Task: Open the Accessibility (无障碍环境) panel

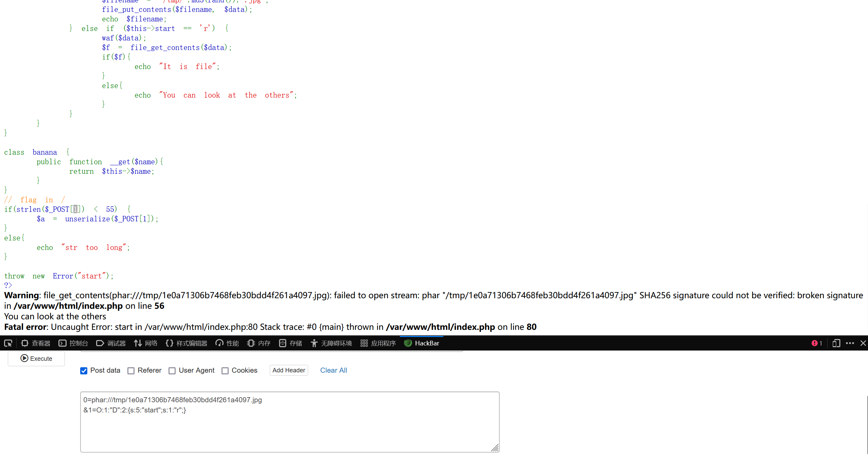Action: [331, 343]
